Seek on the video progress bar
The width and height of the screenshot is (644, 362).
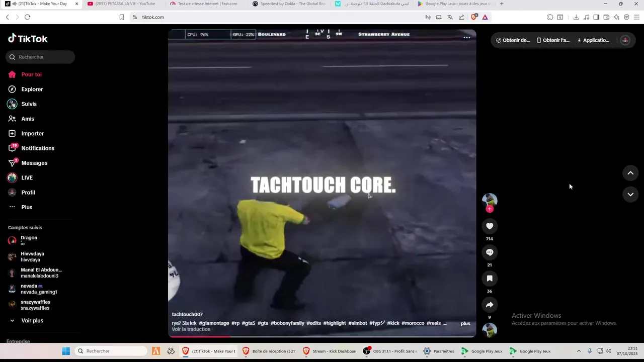[x=322, y=336]
